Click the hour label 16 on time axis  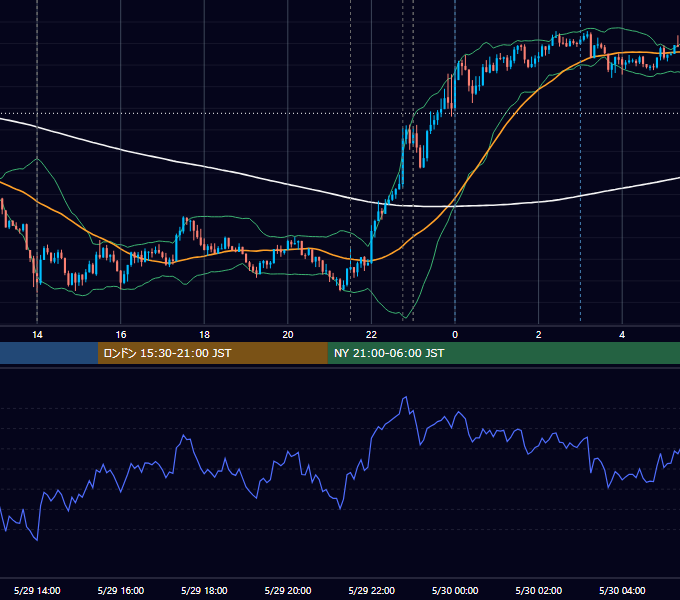(121, 335)
